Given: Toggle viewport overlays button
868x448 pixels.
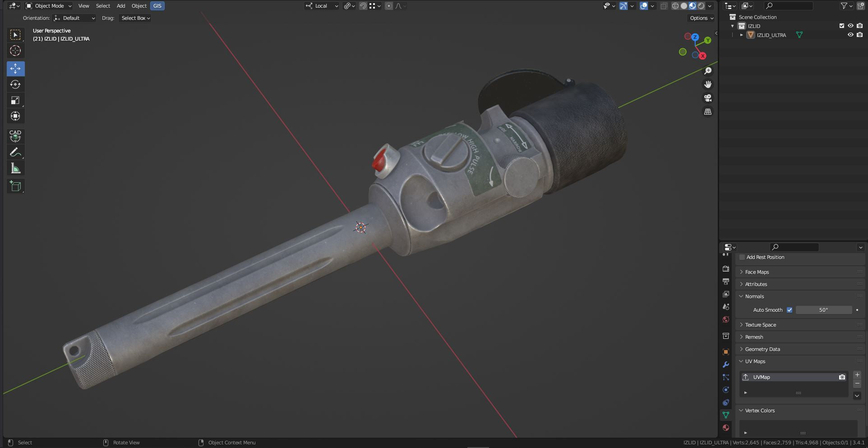Looking at the screenshot, I should (x=644, y=6).
